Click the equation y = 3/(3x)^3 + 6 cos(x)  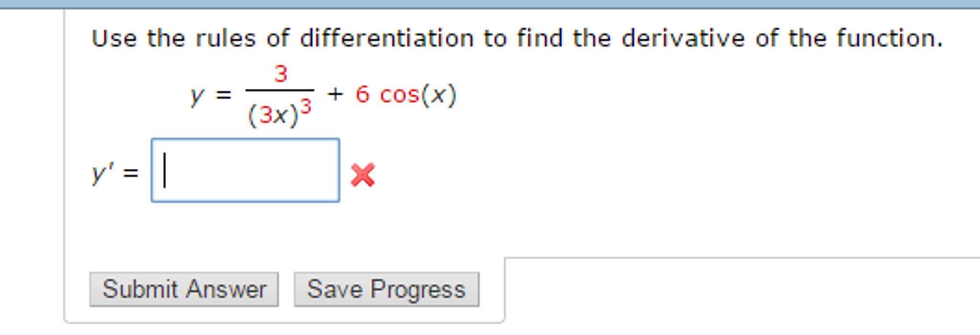point(321,93)
